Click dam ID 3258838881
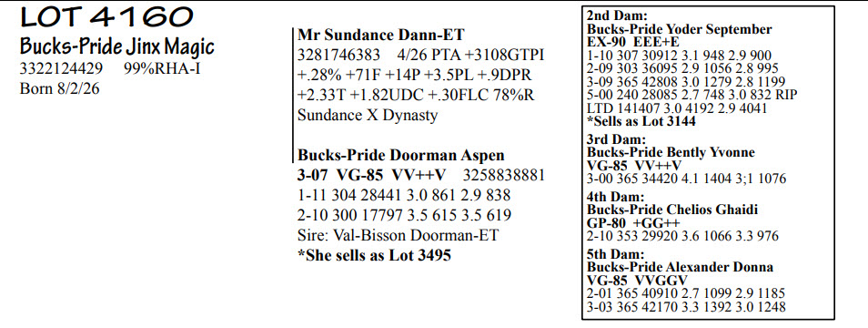Viewport: 868px width, 328px height. pos(504,176)
